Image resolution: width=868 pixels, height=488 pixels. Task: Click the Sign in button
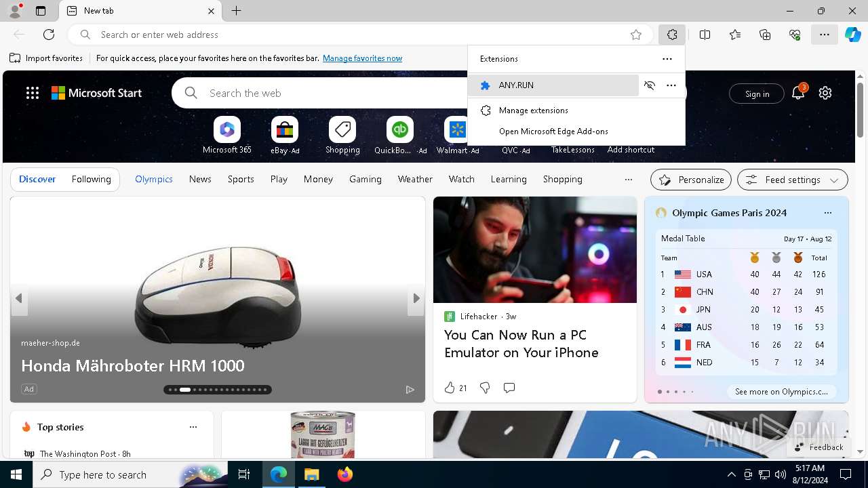pyautogui.click(x=757, y=94)
